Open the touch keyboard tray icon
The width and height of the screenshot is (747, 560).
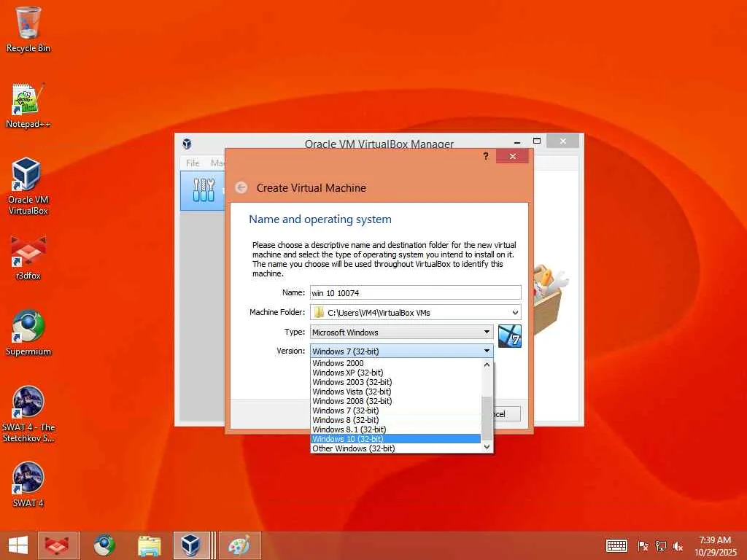(x=616, y=545)
